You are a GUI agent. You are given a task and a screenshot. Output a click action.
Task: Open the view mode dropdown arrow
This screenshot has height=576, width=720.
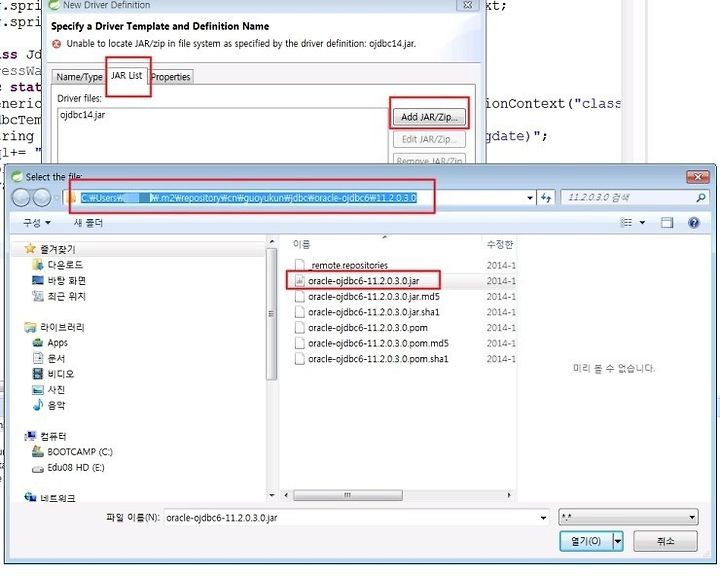642,223
